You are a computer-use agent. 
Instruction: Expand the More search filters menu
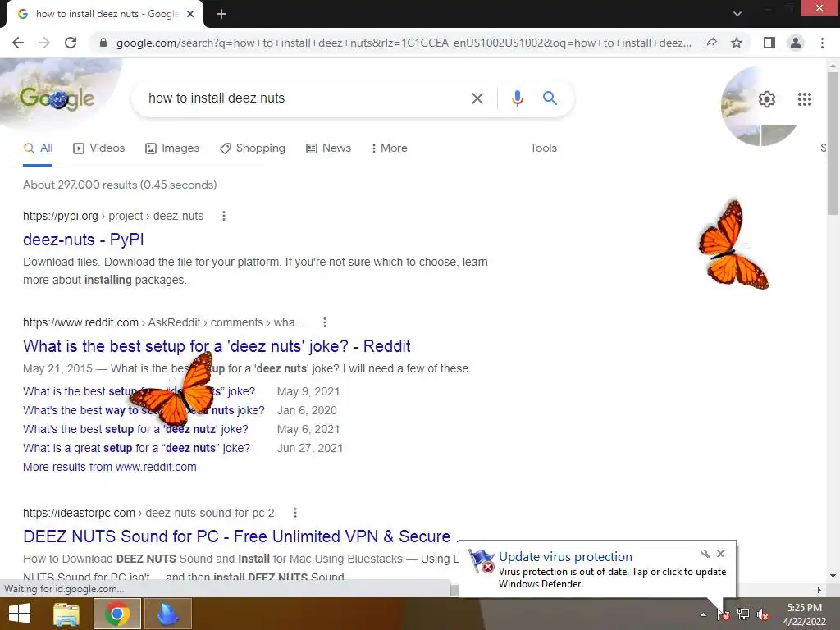tap(389, 148)
